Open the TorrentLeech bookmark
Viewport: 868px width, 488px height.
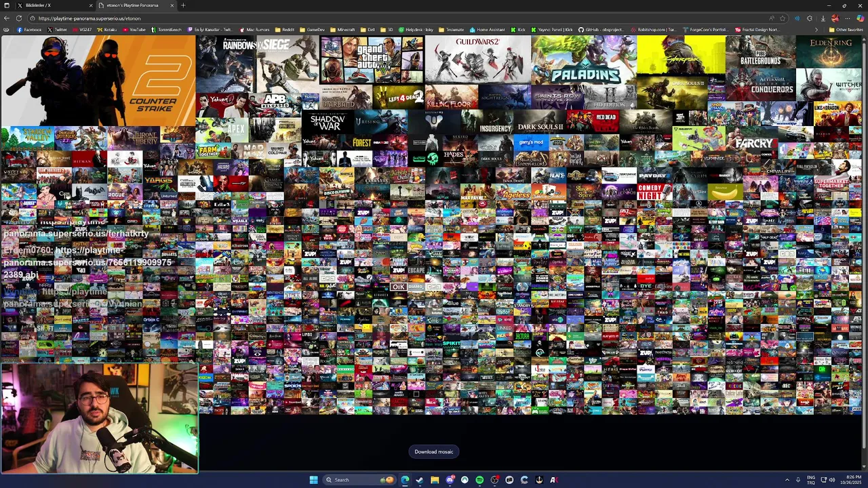(166, 30)
